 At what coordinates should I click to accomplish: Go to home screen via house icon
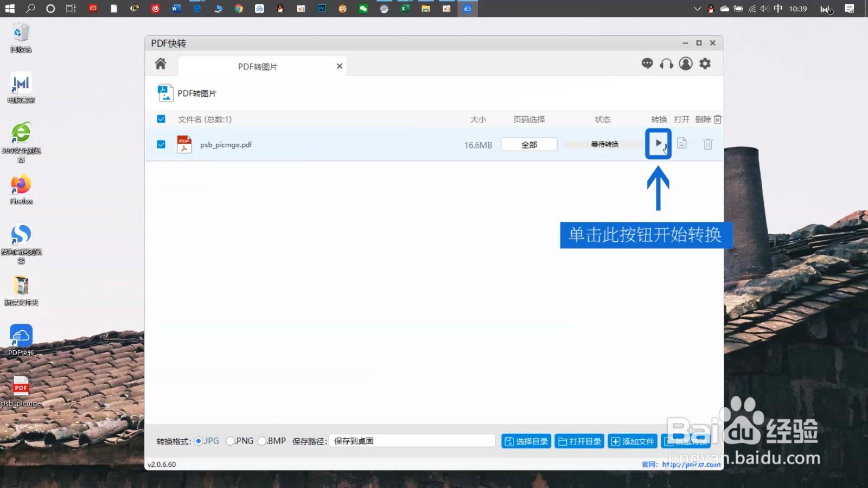pyautogui.click(x=160, y=63)
